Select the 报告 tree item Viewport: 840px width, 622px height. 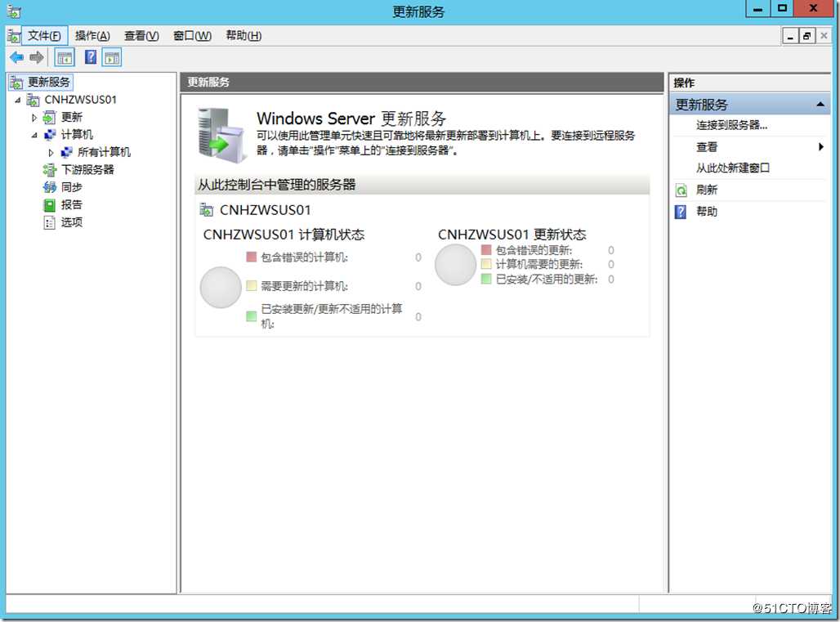pyautogui.click(x=71, y=204)
